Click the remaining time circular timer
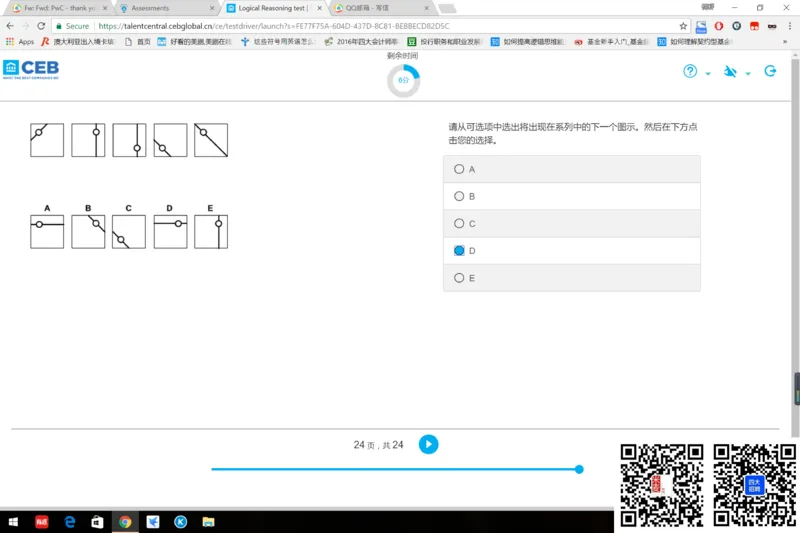Viewport: 800px width, 533px height. click(x=403, y=81)
